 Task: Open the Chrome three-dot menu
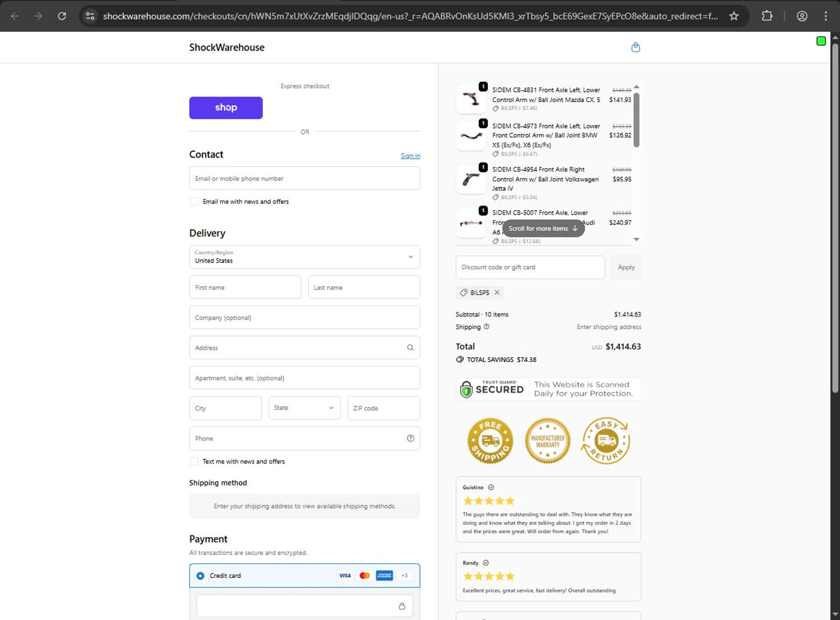pos(825,16)
